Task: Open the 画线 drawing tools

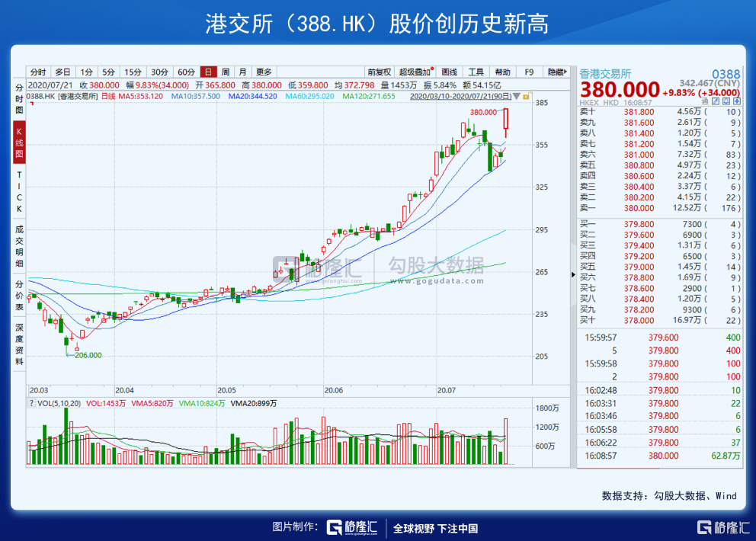Action: click(449, 72)
